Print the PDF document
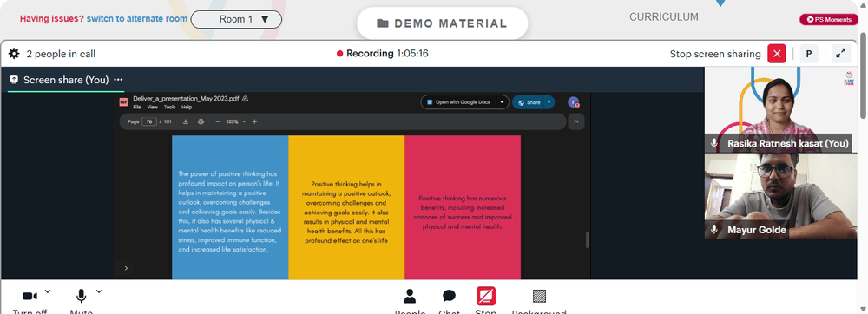The height and width of the screenshot is (314, 868). pos(201,121)
